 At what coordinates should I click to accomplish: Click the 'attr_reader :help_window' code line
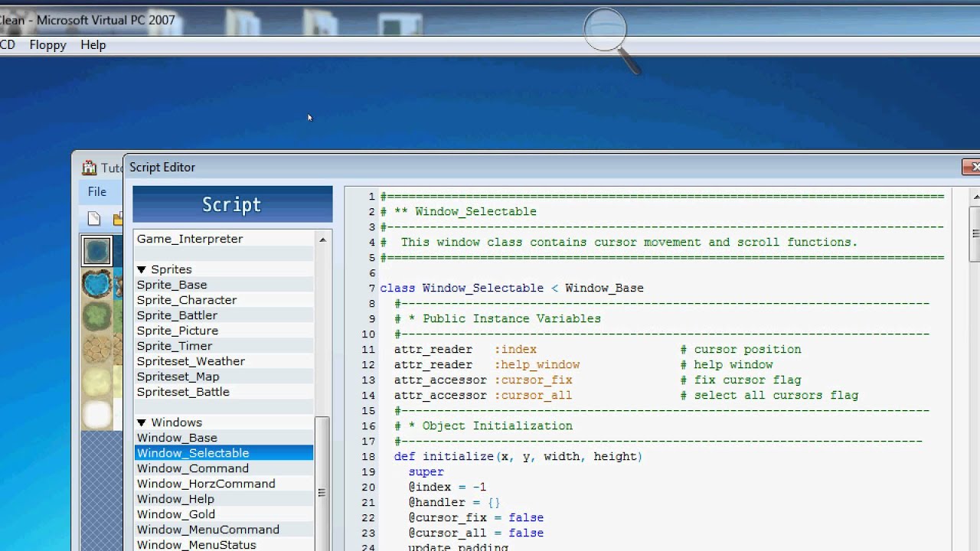(x=487, y=364)
